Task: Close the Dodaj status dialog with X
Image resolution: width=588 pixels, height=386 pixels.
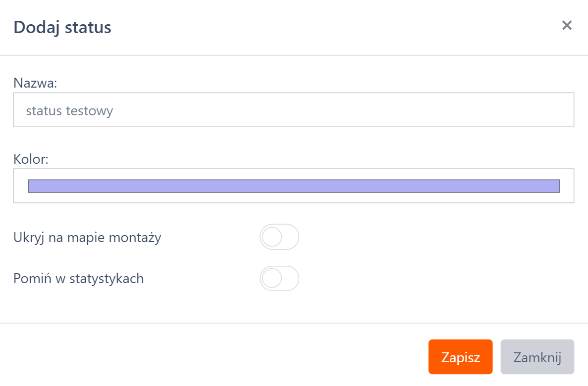Action: [x=567, y=25]
